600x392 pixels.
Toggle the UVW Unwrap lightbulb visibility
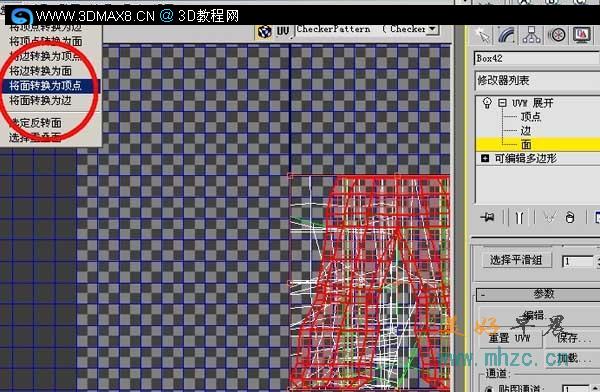(487, 103)
